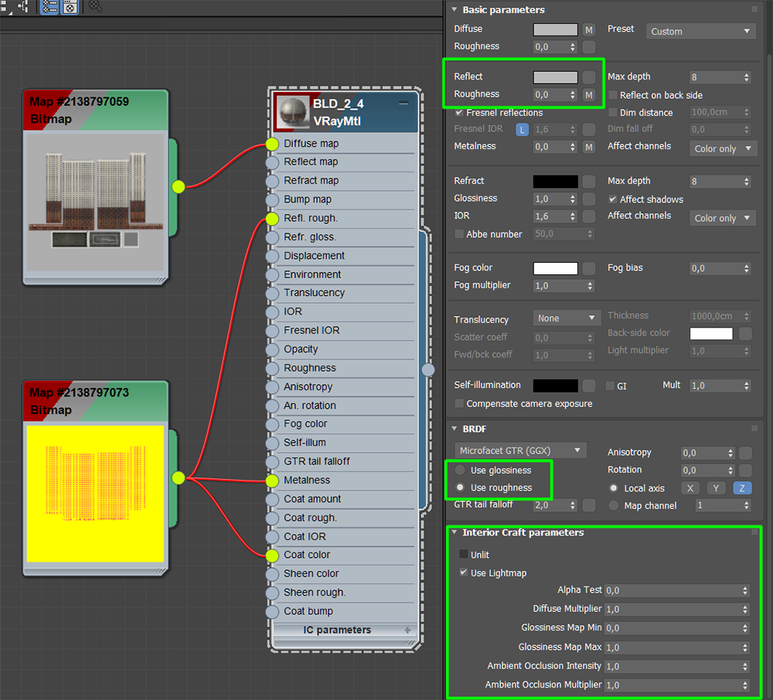Toggle the Fresnel IOR lock L button
The width and height of the screenshot is (773, 700).
click(522, 130)
